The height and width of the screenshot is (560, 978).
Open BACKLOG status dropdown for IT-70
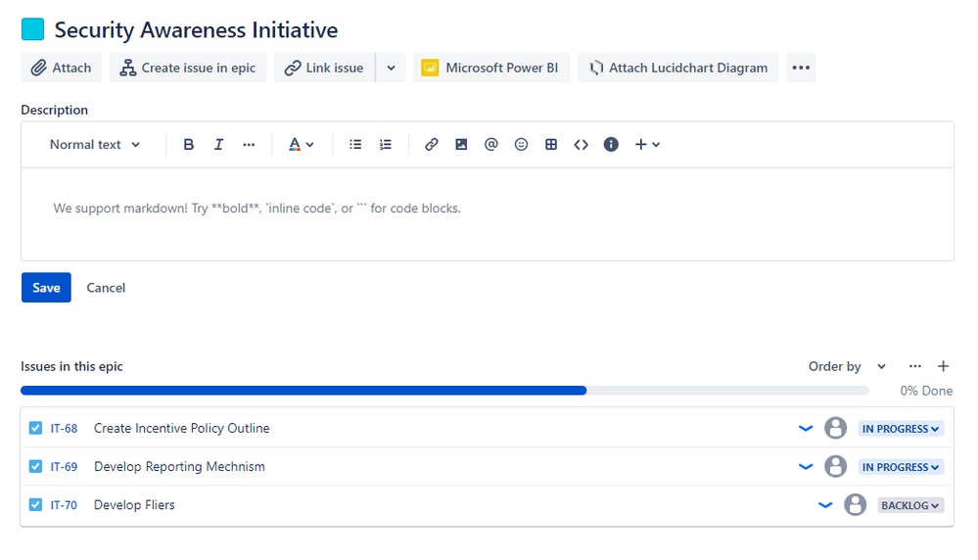pos(910,505)
